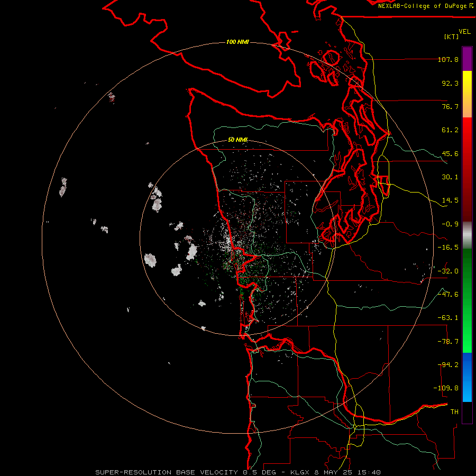The height and width of the screenshot is (476, 476).
Task: Click the Super-Resolution Base Velocity KLGX title
Action: coord(238,472)
